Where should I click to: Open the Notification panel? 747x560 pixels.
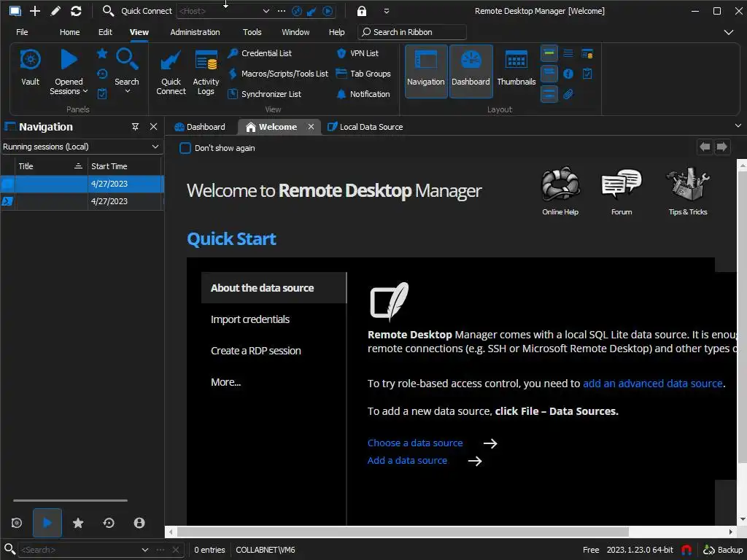(x=363, y=94)
